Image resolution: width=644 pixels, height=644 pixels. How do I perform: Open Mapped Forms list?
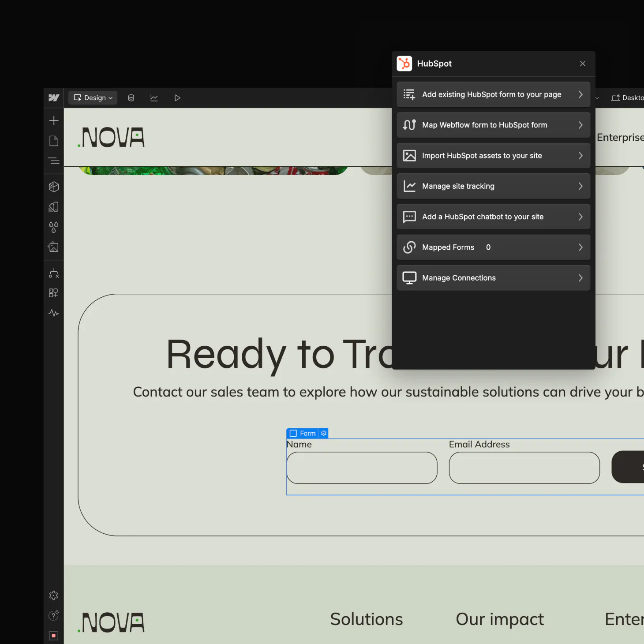pyautogui.click(x=493, y=247)
